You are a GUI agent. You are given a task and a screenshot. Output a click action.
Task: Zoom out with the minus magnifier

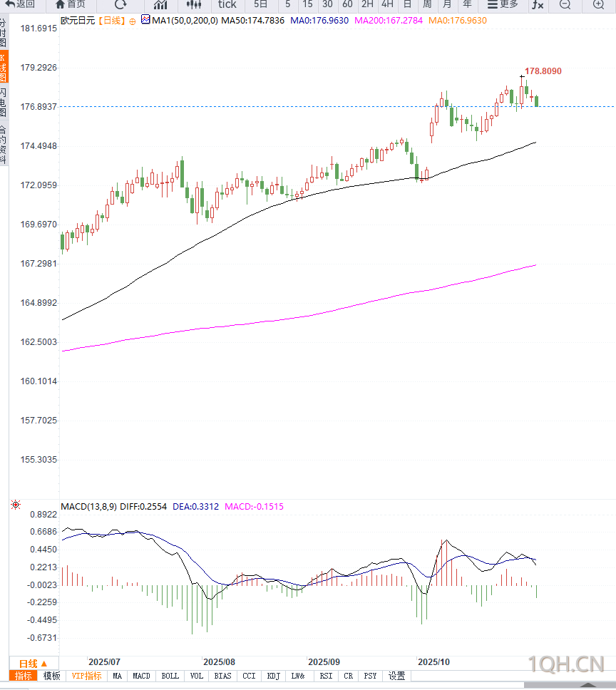565,4
